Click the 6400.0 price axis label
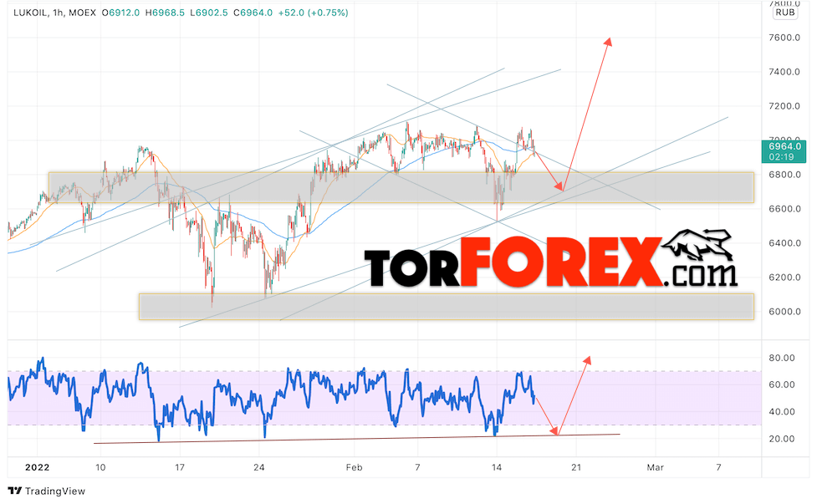The width and height of the screenshot is (817, 504). (x=784, y=243)
